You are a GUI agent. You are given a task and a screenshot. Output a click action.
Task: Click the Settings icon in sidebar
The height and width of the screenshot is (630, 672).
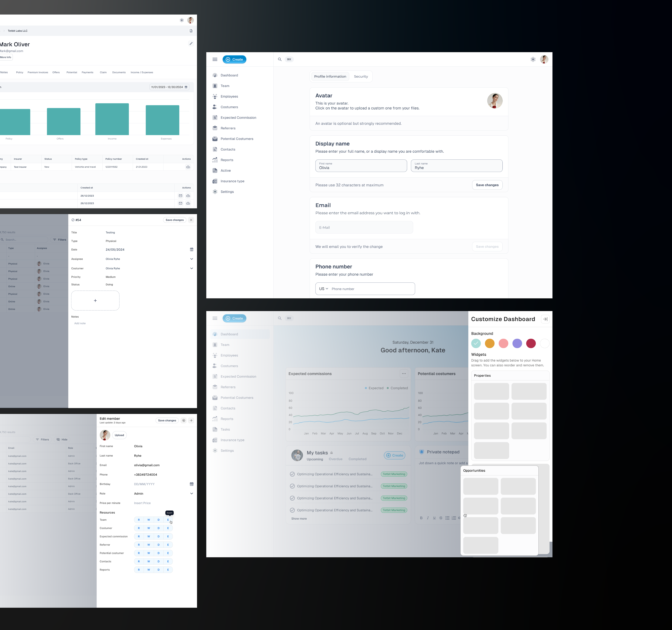click(216, 192)
